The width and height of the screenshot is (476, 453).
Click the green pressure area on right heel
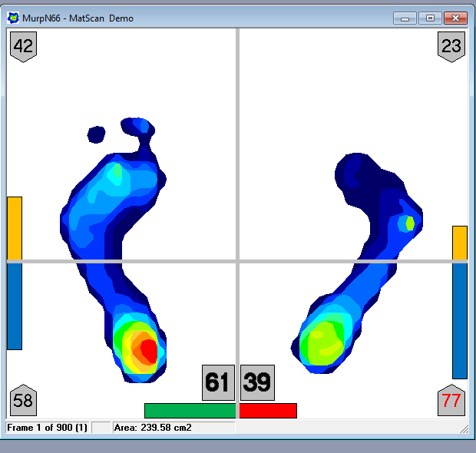coord(323,342)
